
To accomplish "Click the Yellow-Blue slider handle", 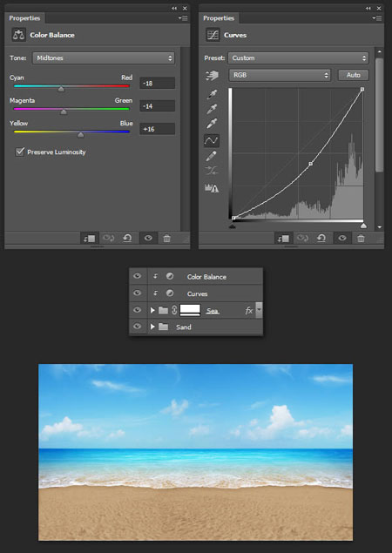I will tap(80, 135).
